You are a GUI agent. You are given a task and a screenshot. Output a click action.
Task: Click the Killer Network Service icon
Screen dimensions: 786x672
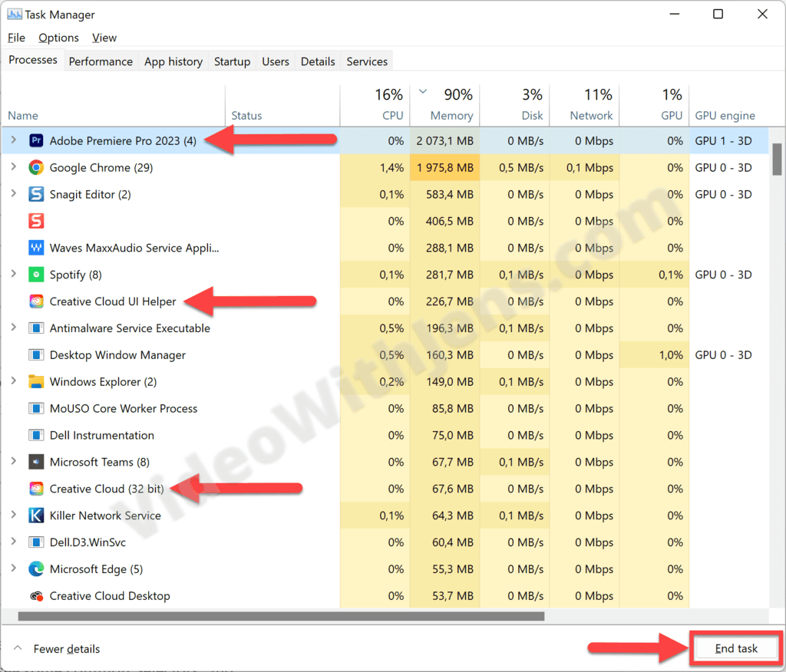click(36, 516)
